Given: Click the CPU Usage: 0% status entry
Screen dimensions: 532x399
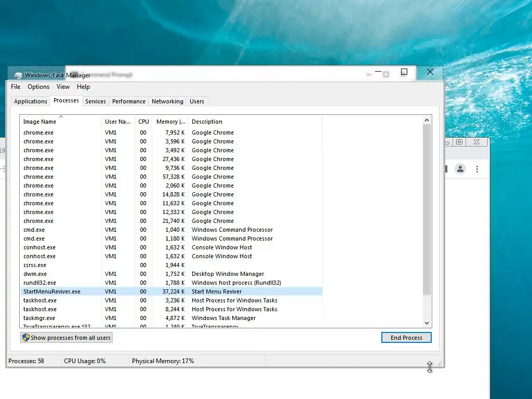Looking at the screenshot, I should click(x=85, y=361).
